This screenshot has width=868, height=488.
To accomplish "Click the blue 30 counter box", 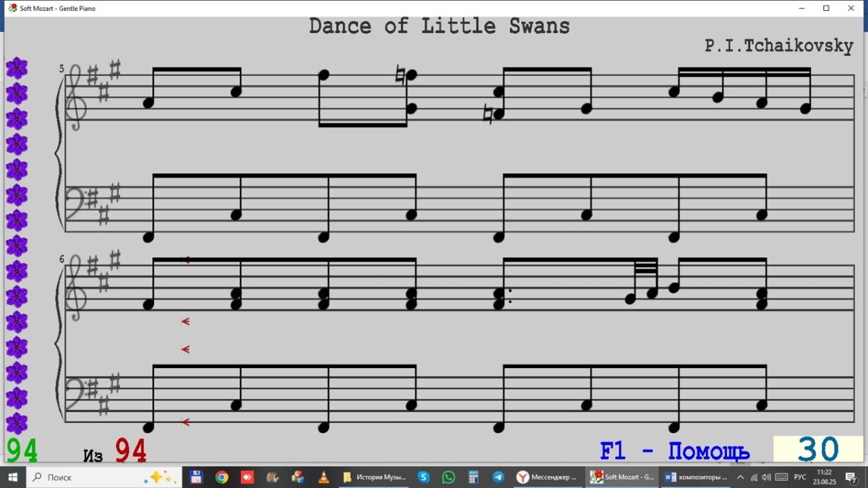I will (818, 450).
